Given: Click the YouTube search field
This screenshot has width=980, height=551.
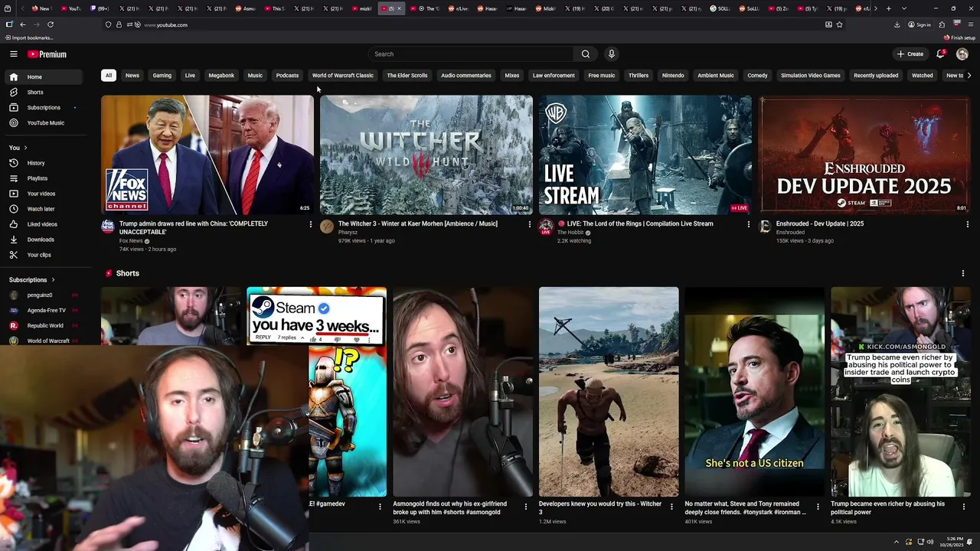Looking at the screenshot, I should pos(470,54).
